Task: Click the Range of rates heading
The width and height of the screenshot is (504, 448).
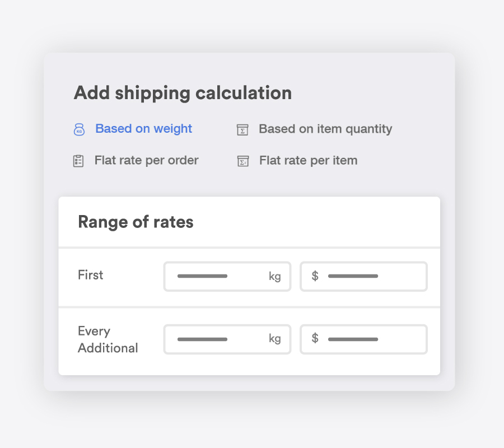Action: pyautogui.click(x=136, y=222)
